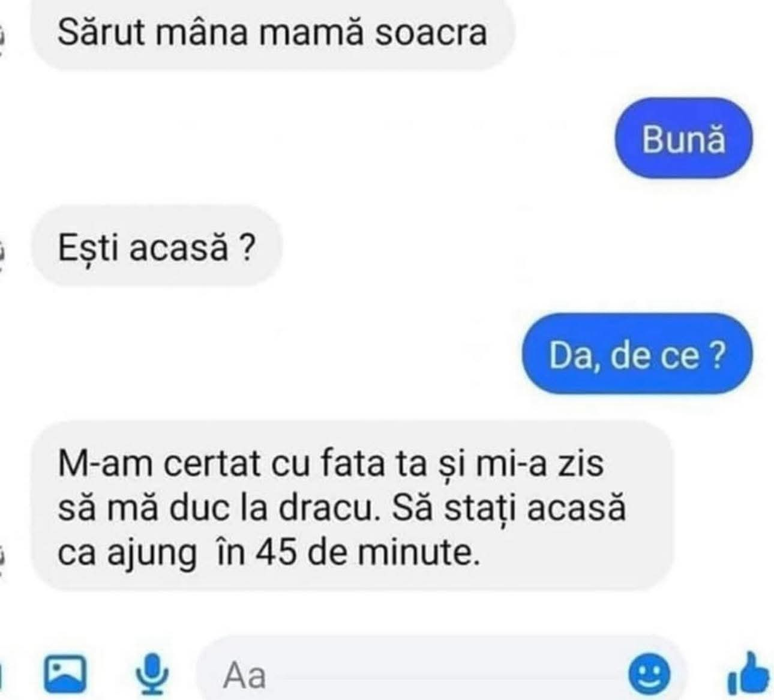Click '45 de minute' in the last message
This screenshot has height=700, width=774.
368,552
